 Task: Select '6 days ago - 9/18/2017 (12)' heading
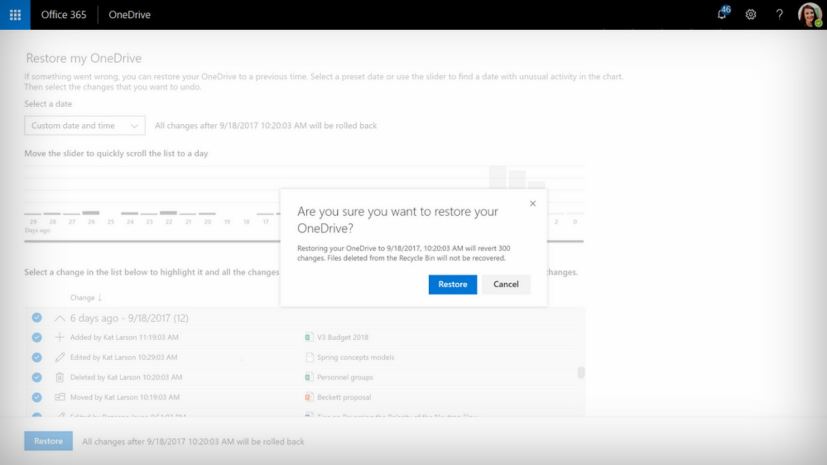point(129,318)
